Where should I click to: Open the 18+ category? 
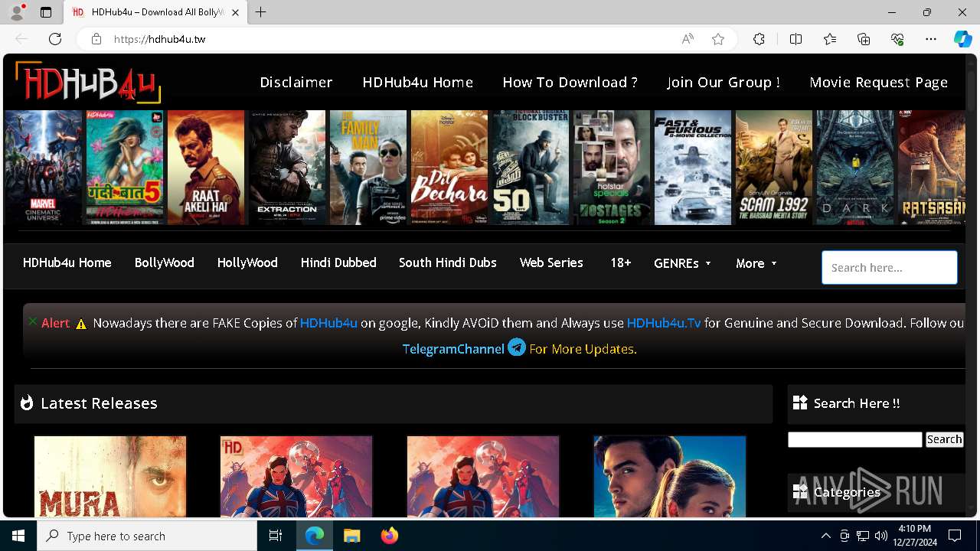pos(621,262)
